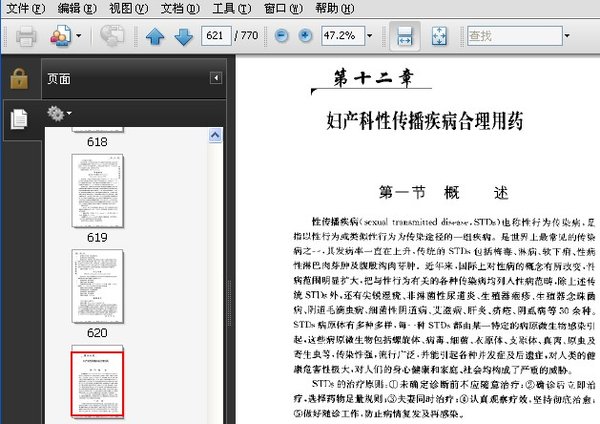Click the 查找 search field
Image resolution: width=600 pixels, height=424 pixels.
click(515, 36)
